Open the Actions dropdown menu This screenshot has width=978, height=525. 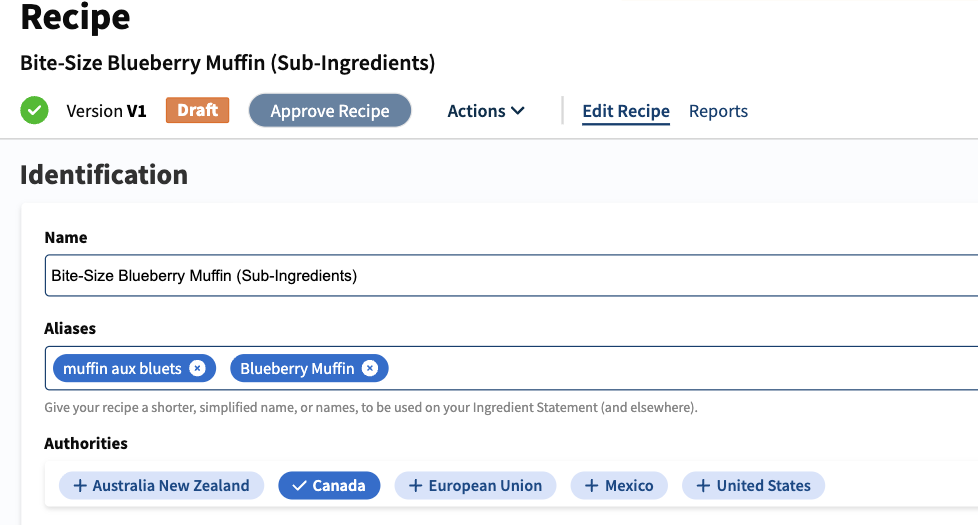tap(485, 111)
